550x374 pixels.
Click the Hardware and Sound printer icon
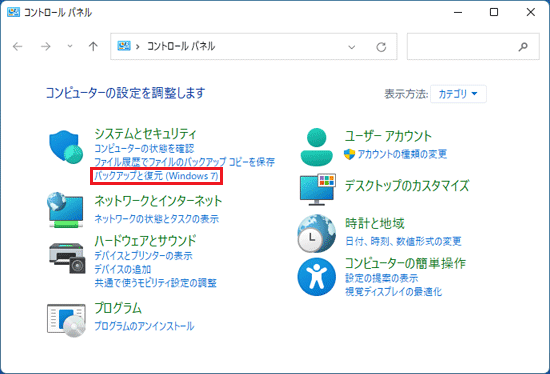click(67, 258)
